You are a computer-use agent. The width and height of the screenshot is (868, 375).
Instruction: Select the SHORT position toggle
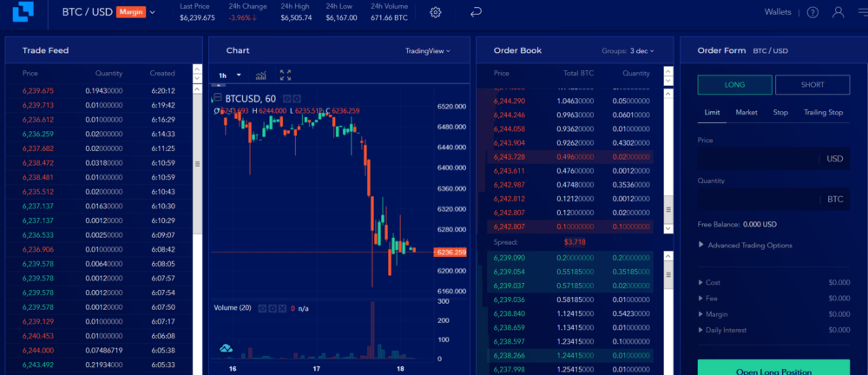pos(812,85)
